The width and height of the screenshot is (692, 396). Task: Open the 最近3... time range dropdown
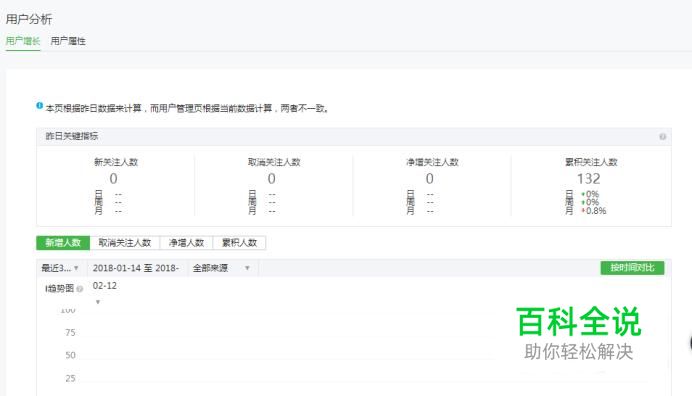pyautogui.click(x=60, y=268)
